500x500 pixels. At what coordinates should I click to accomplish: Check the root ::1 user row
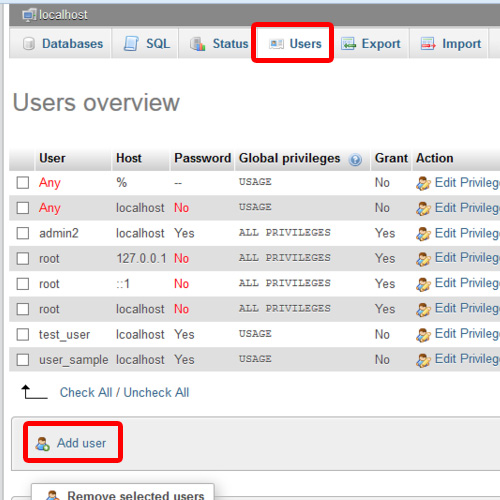(23, 284)
